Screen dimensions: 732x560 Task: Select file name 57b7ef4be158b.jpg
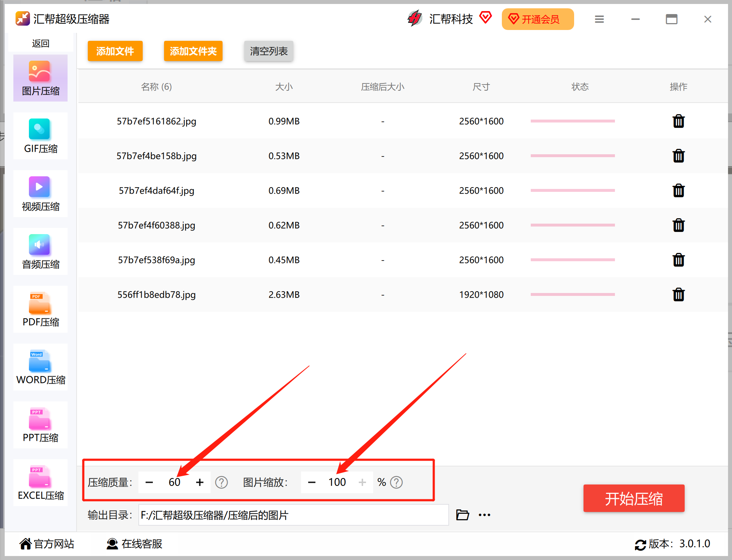156,156
